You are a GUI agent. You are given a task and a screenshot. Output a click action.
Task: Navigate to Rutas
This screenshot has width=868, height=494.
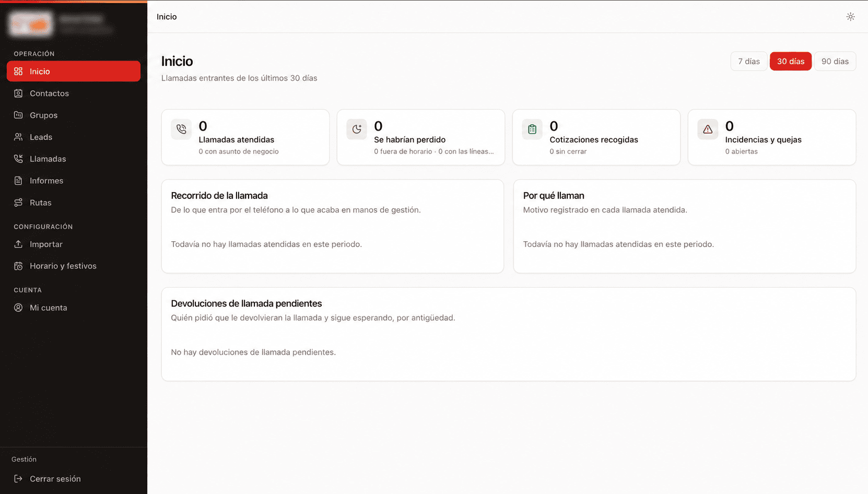[74, 203]
